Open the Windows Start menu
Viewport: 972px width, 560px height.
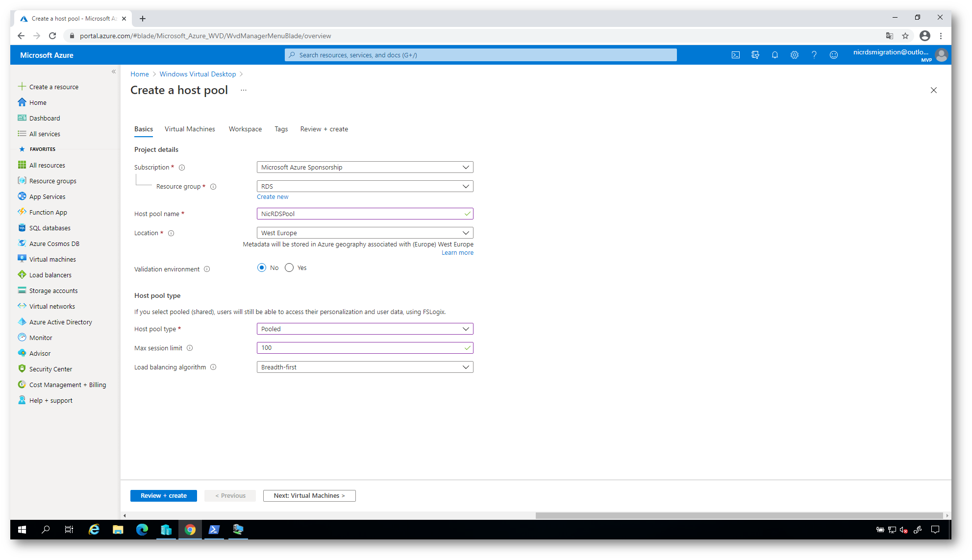tap(22, 529)
